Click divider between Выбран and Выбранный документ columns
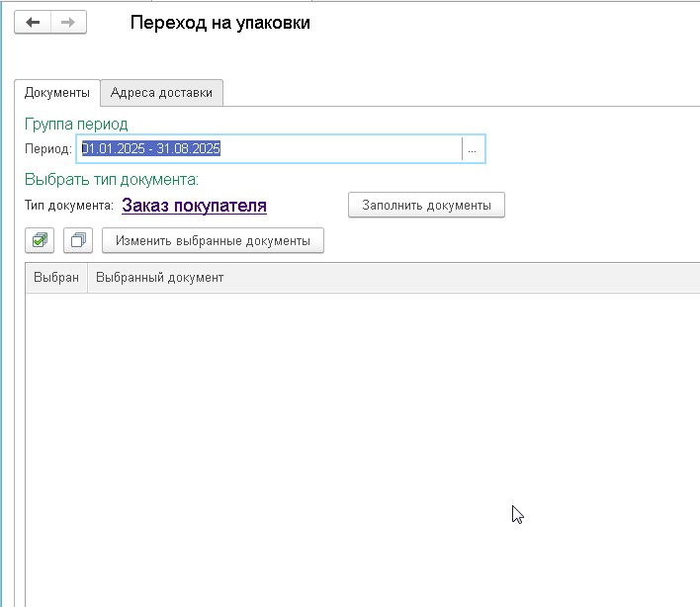This screenshot has width=700, height=607. [87, 278]
